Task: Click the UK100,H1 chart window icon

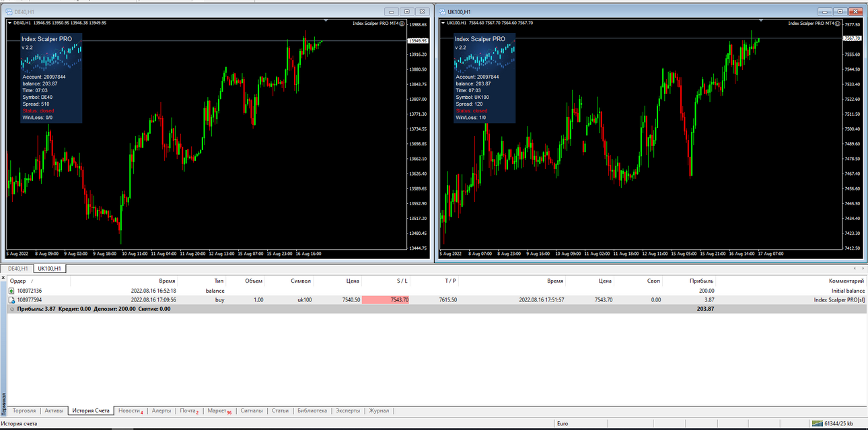Action: (x=442, y=11)
